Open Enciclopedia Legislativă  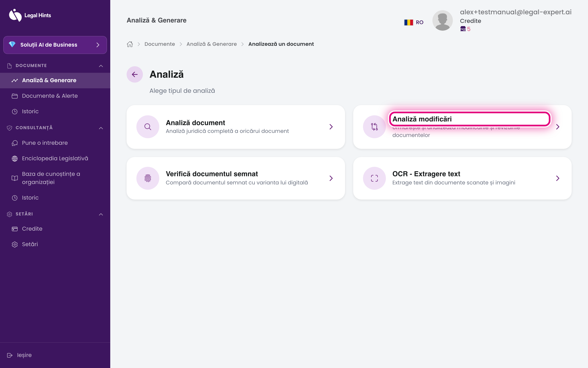click(x=55, y=158)
